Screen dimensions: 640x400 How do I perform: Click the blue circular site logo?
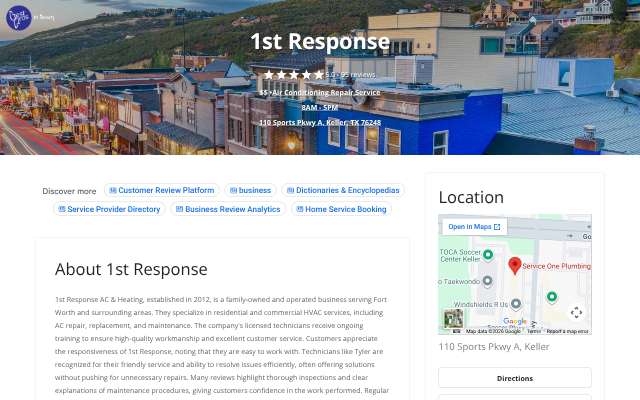click(x=19, y=18)
